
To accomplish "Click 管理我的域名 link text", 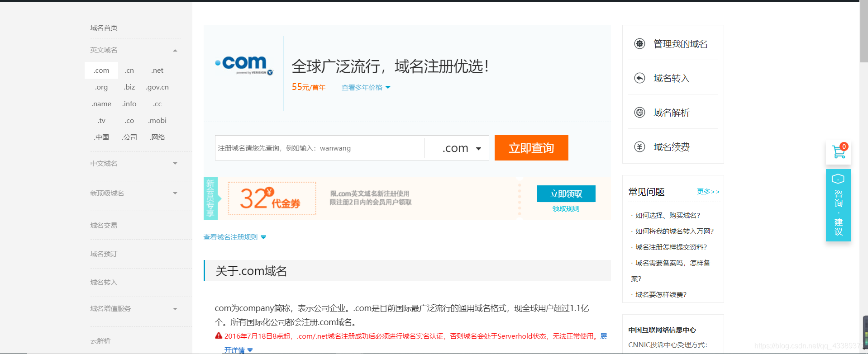I will coord(681,44).
